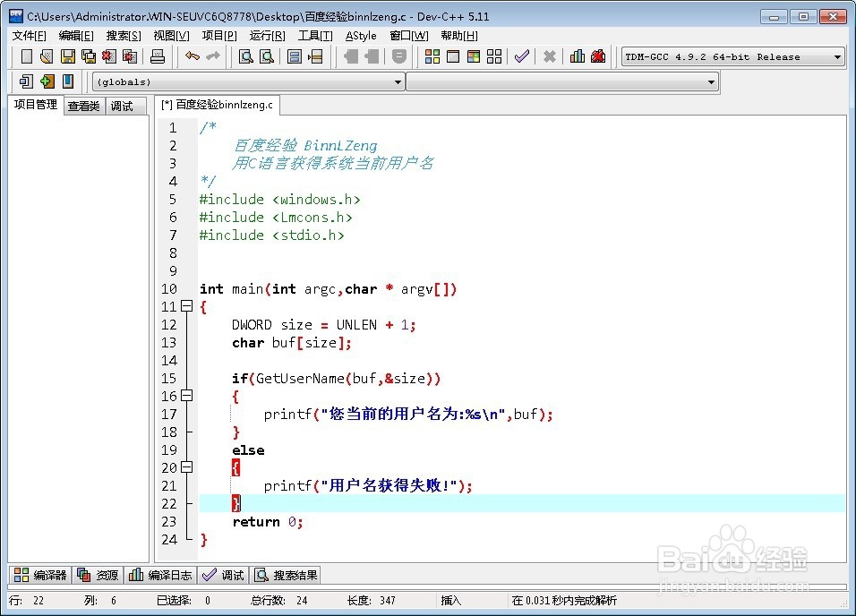Open the 项目[P] menu

tap(219, 36)
